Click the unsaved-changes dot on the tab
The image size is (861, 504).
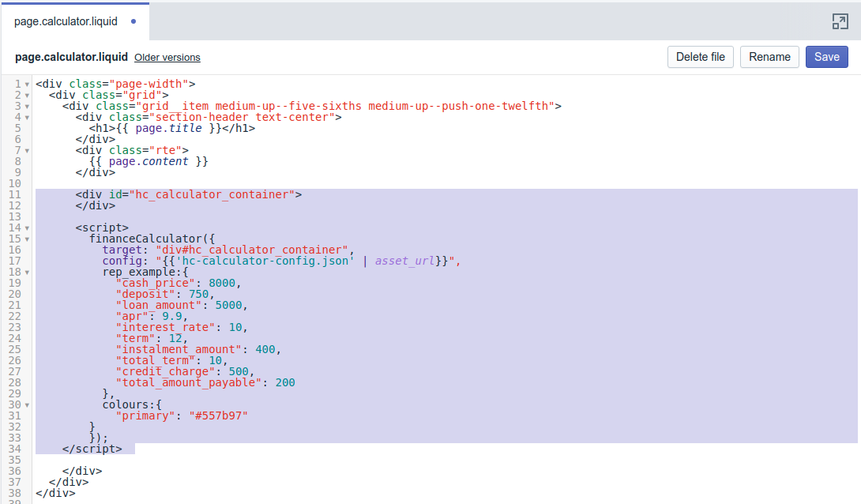point(133,21)
